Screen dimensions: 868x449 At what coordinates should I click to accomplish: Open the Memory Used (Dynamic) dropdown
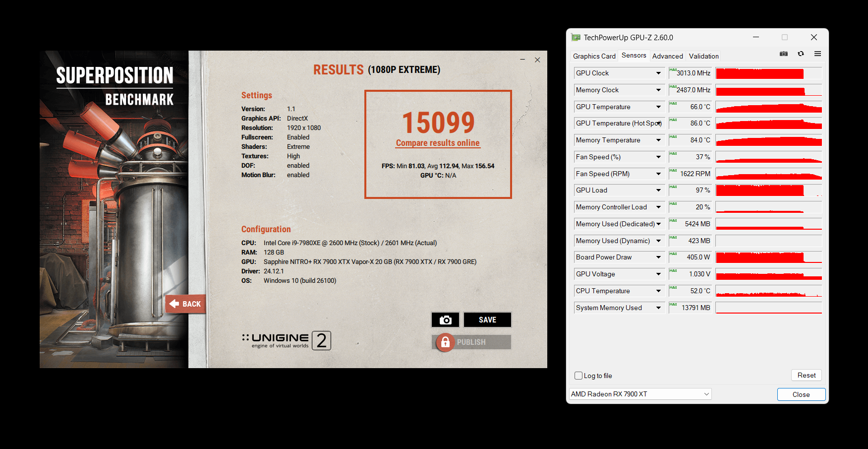click(x=658, y=241)
